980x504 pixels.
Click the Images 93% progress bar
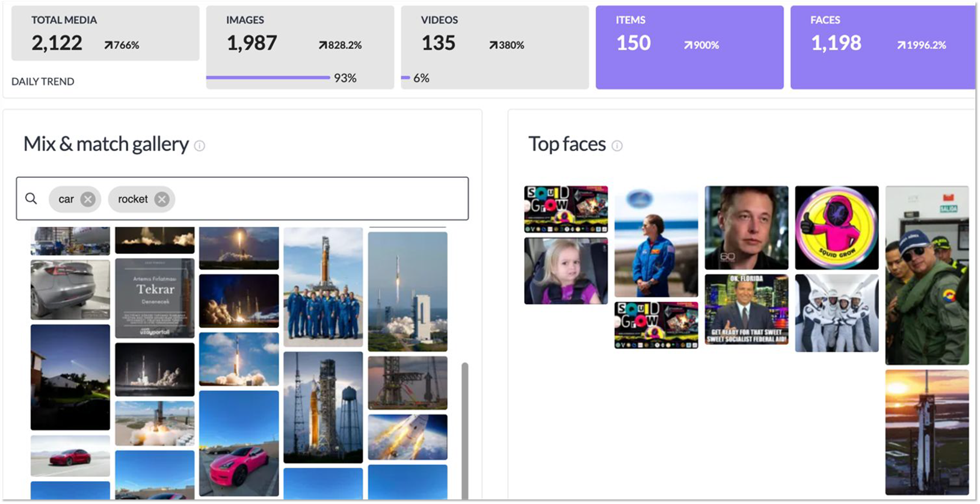(268, 78)
